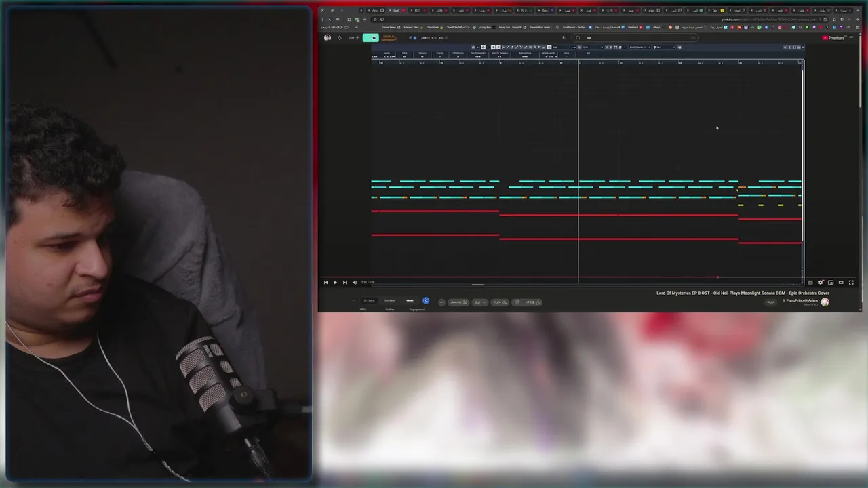Open the EMOTIONAL PI... part dropdown
This screenshot has height=488, width=868.
pos(639,47)
